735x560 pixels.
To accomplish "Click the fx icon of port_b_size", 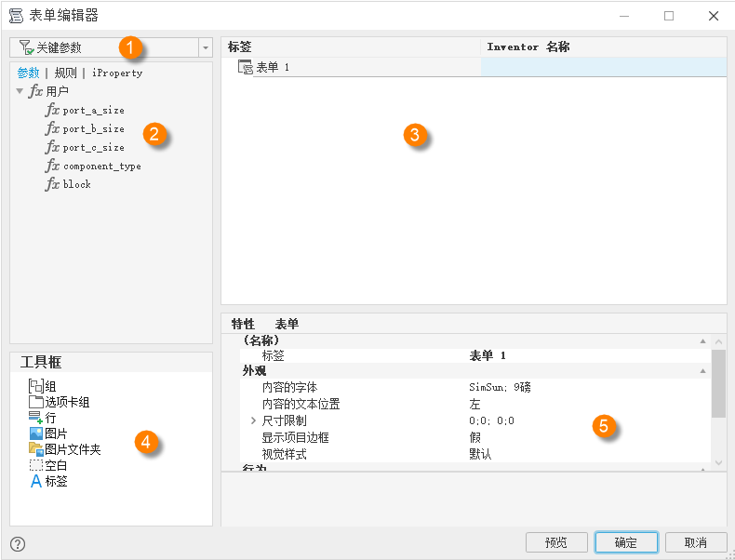I will point(52,128).
